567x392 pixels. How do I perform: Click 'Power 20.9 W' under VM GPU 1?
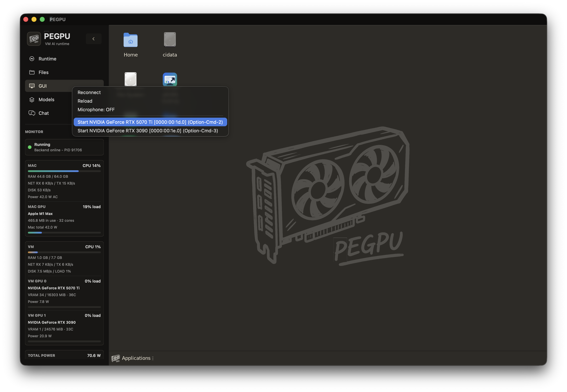coord(40,336)
